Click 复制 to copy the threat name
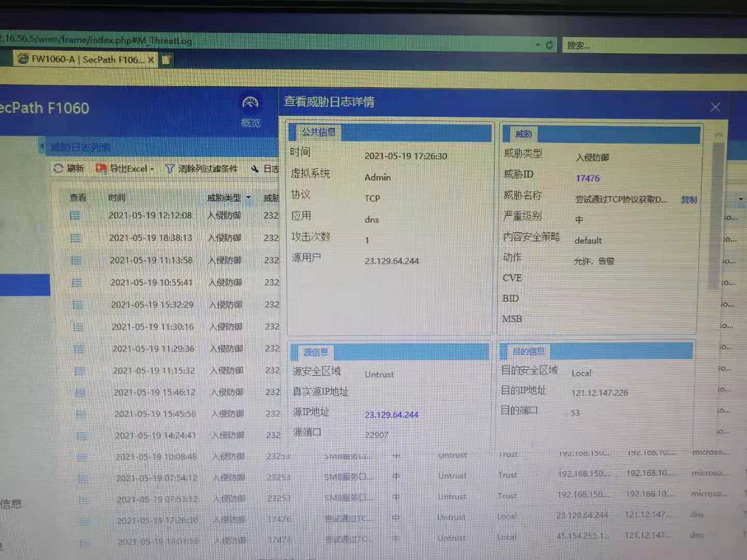 pyautogui.click(x=689, y=199)
